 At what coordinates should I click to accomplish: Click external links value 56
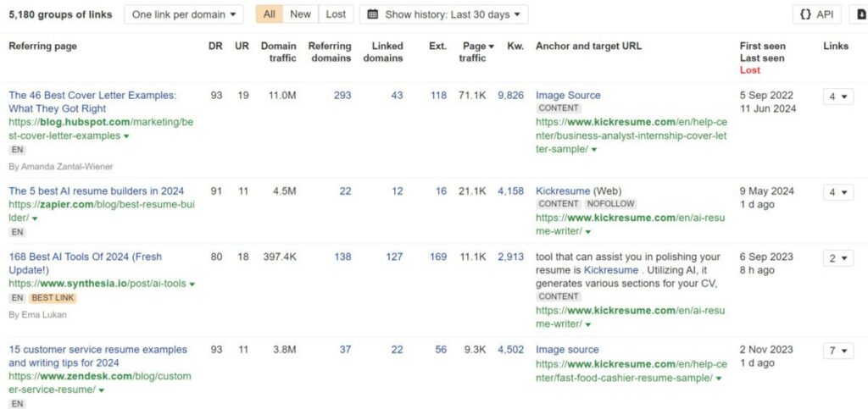[x=441, y=350]
